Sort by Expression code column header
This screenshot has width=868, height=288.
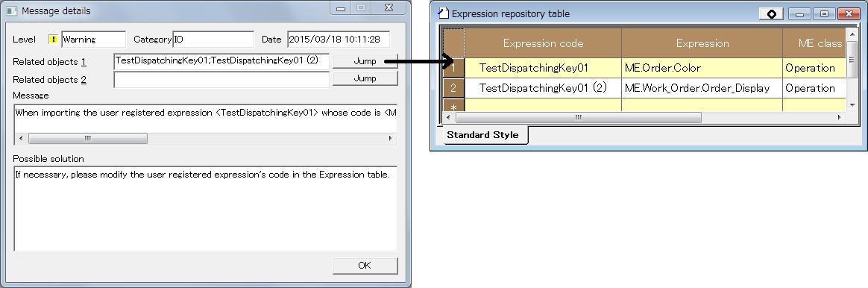(543, 43)
